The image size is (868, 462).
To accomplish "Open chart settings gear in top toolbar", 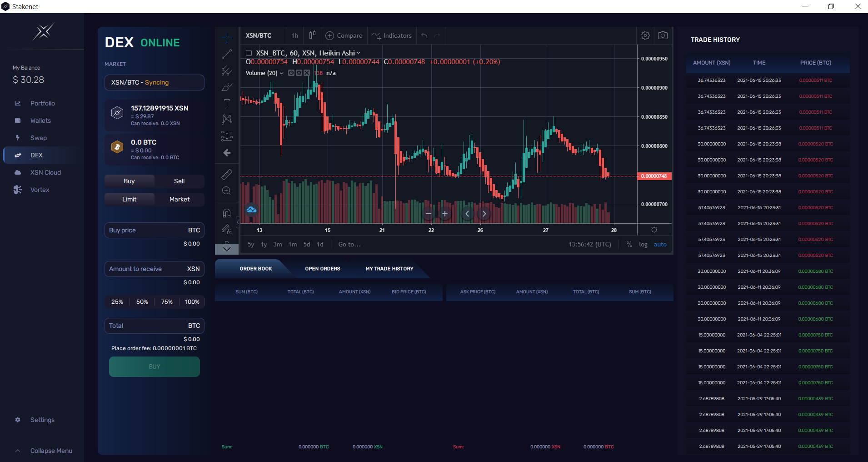I will pyautogui.click(x=645, y=35).
